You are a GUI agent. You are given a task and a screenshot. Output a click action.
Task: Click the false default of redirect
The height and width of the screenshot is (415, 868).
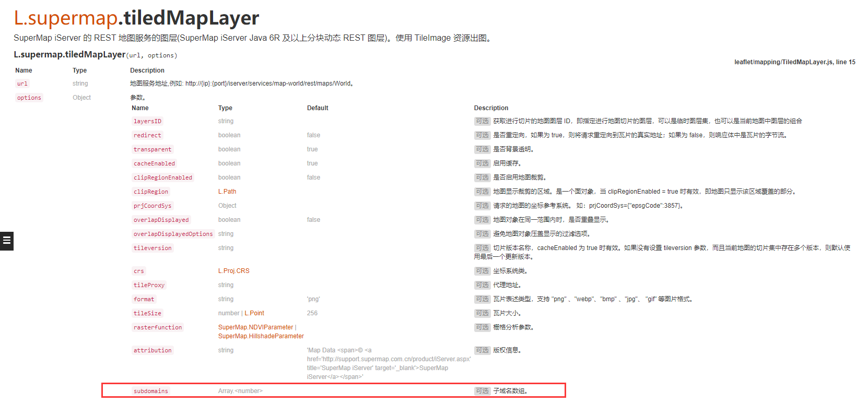click(313, 135)
